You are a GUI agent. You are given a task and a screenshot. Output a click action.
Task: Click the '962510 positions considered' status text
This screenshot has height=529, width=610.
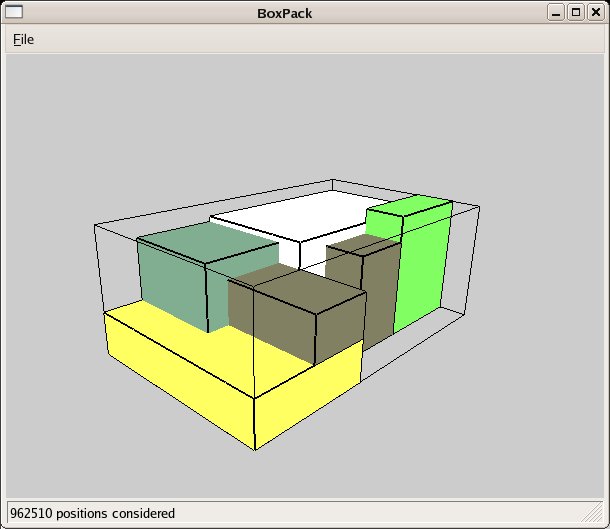(93, 513)
